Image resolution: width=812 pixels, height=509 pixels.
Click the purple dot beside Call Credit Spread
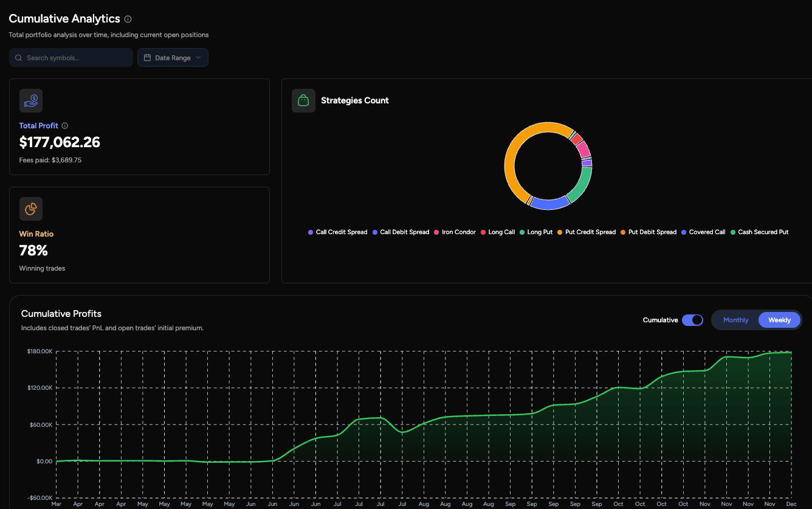tap(311, 232)
